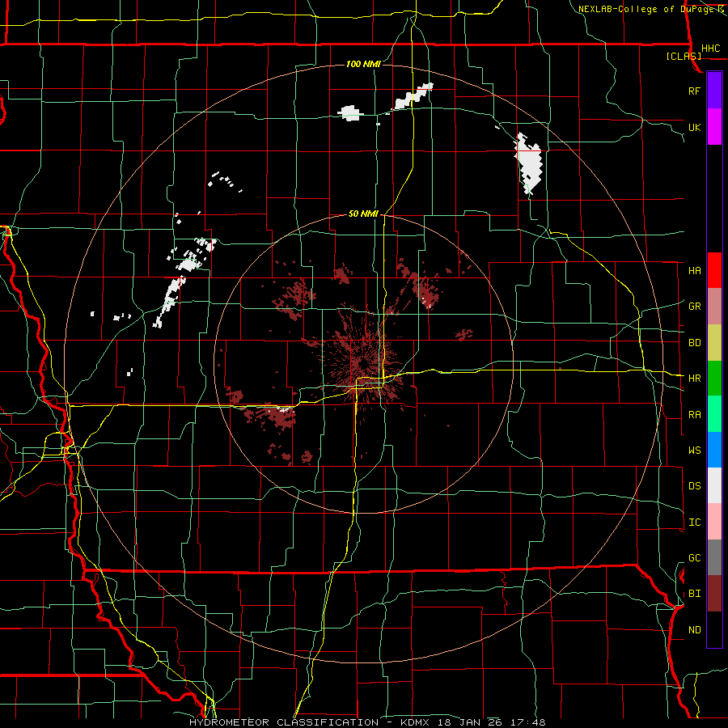Click the "HYDROMETEOR CLASSIFICATION" caption text
Image resolution: width=728 pixels, height=728 pixels.
pyautogui.click(x=284, y=722)
